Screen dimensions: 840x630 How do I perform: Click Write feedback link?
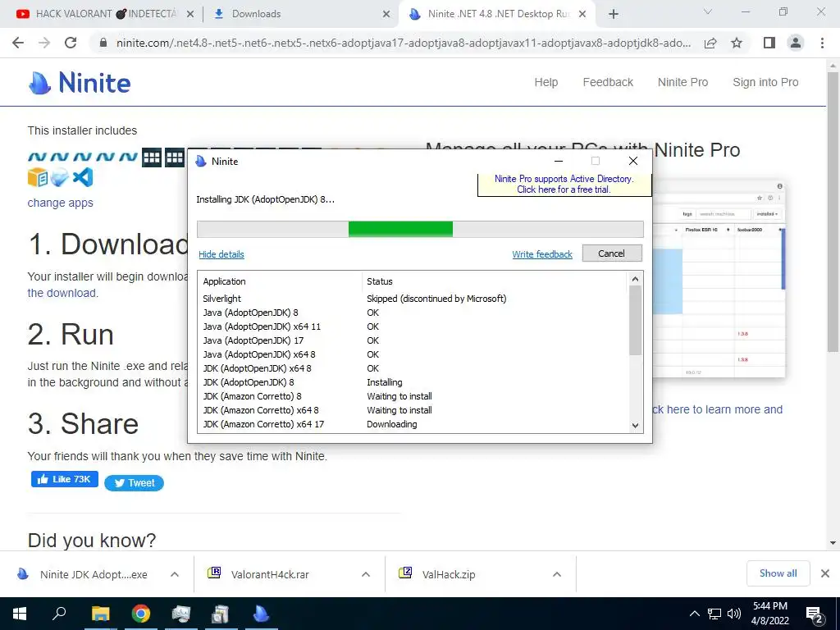(542, 254)
